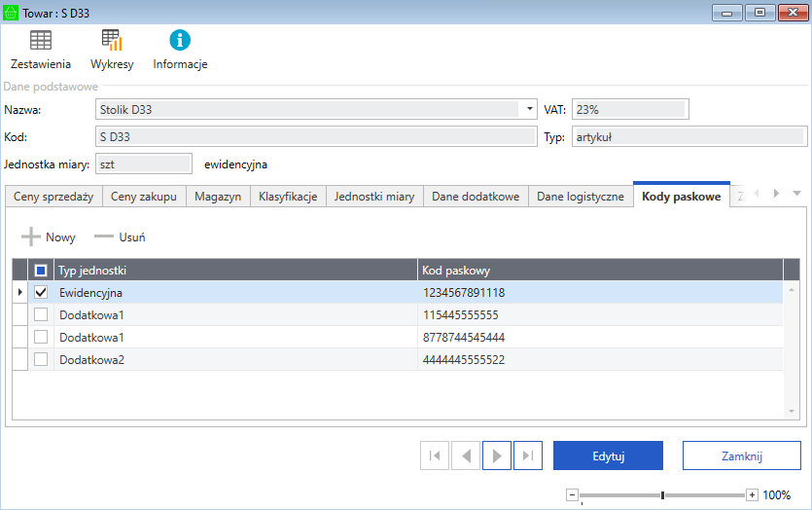
Task: Open the Informacje info icon
Action: click(180, 41)
